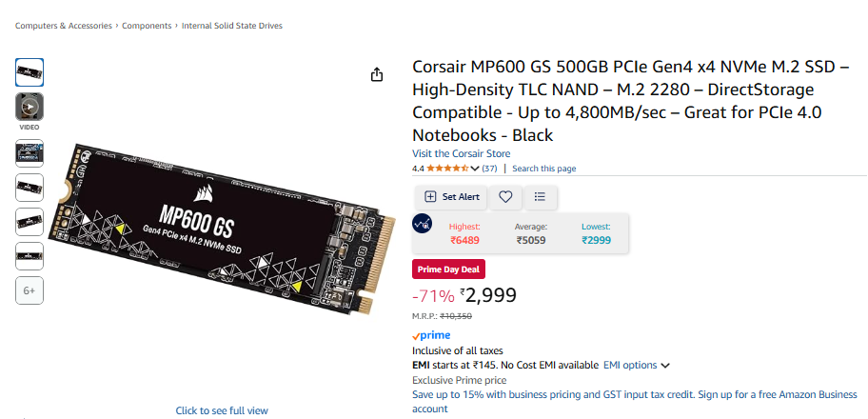
Task: Show the 6+ more images thumbnail
Action: point(30,290)
